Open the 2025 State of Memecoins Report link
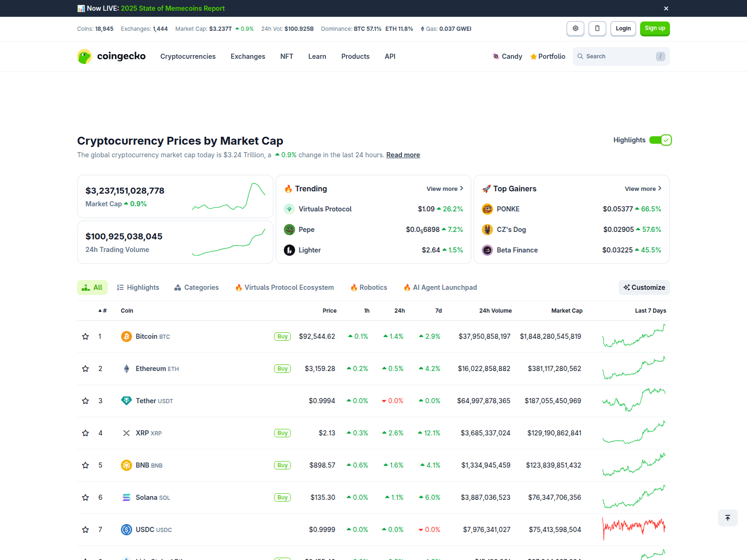This screenshot has height=560, width=747. (x=173, y=8)
